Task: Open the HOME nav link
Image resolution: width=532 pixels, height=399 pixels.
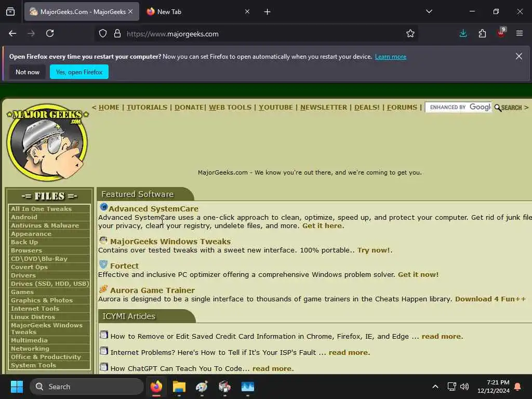Action: [109, 107]
